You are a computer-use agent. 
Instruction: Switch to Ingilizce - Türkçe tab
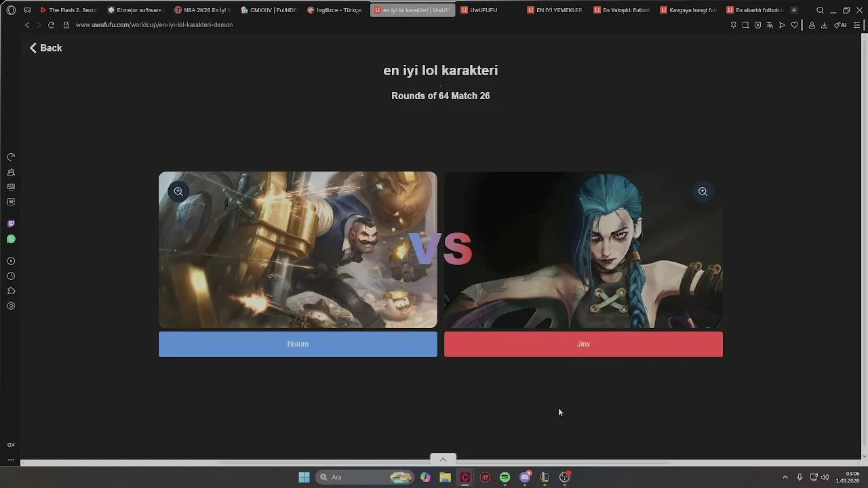335,10
